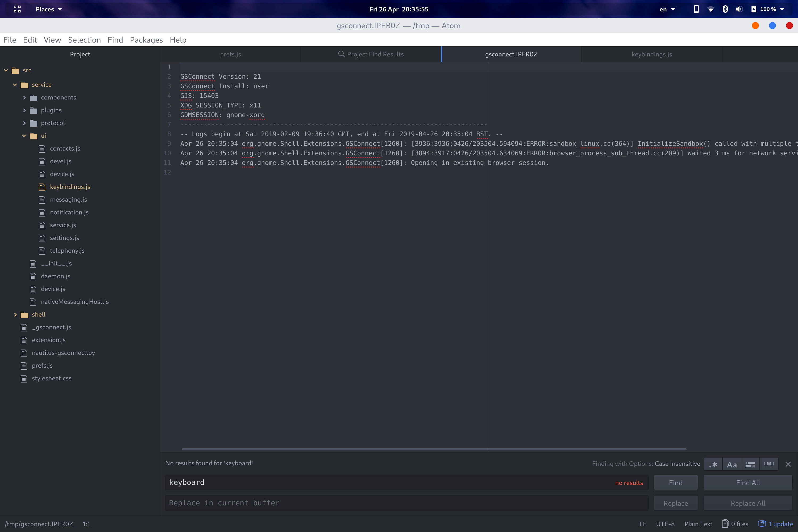Switch to the Project Find Results tab
The height and width of the screenshot is (532, 798).
(371, 54)
